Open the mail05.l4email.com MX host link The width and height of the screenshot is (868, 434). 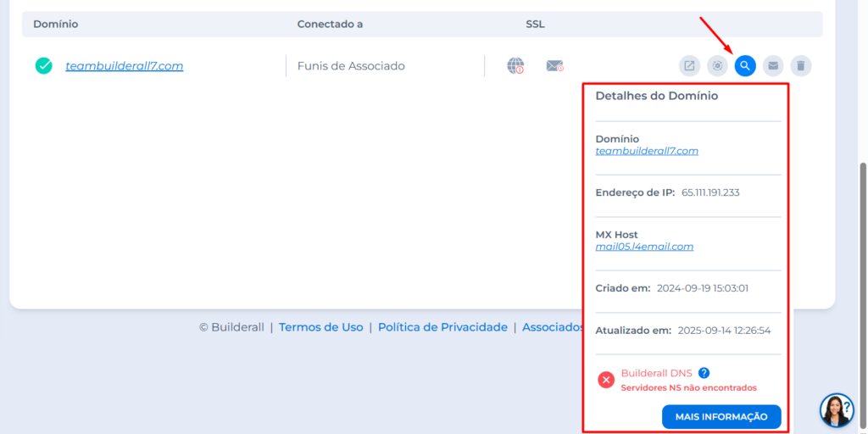(x=644, y=247)
